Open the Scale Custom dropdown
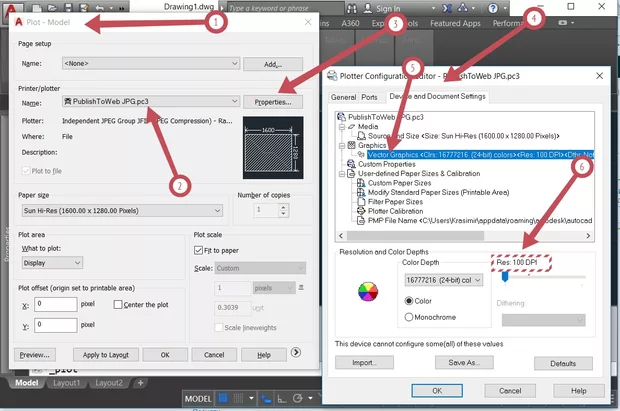This screenshot has height=411, width=620. 260,268
